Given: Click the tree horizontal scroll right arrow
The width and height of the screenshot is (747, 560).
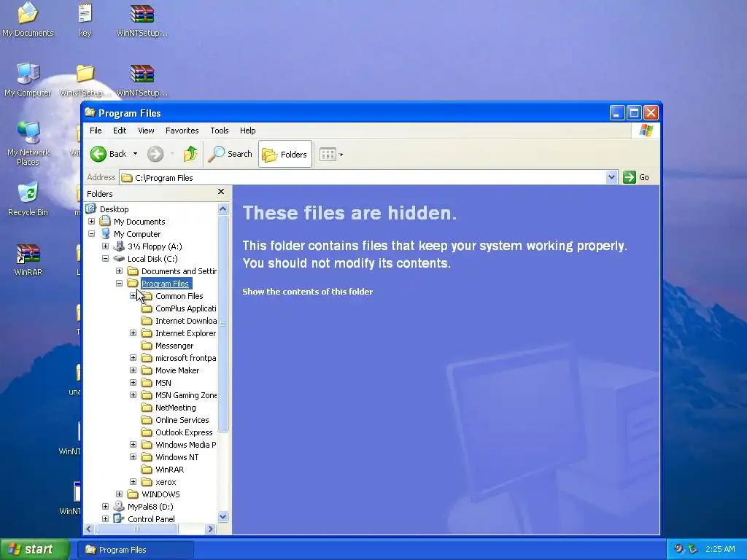Looking at the screenshot, I should pyautogui.click(x=211, y=529).
